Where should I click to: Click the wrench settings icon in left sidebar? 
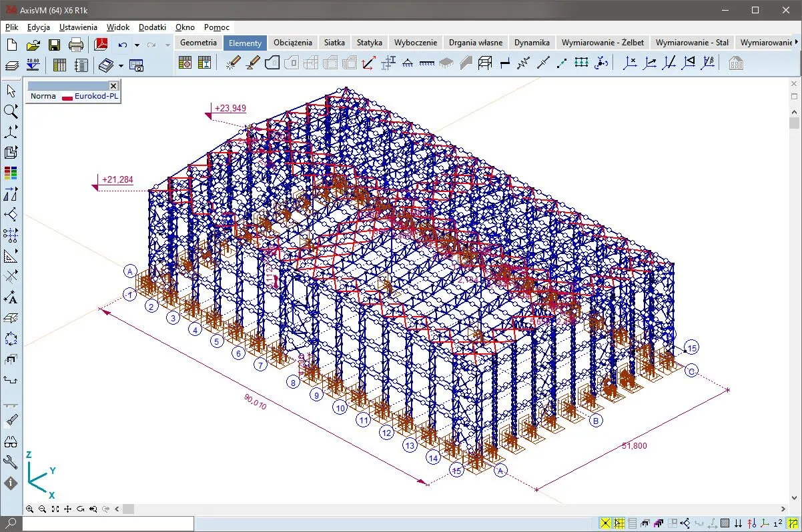pos(11,462)
